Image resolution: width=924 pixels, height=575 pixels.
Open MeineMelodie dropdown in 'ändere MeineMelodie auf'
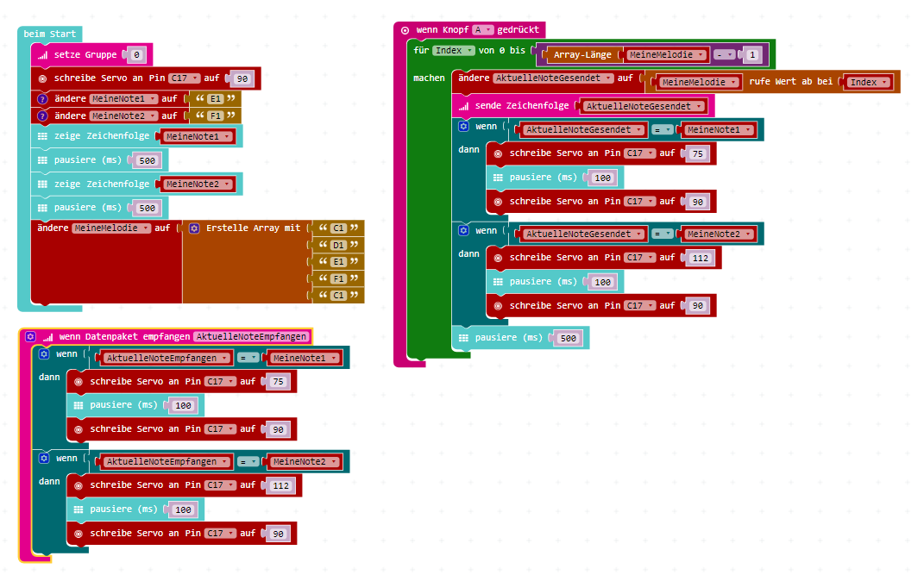[111, 228]
